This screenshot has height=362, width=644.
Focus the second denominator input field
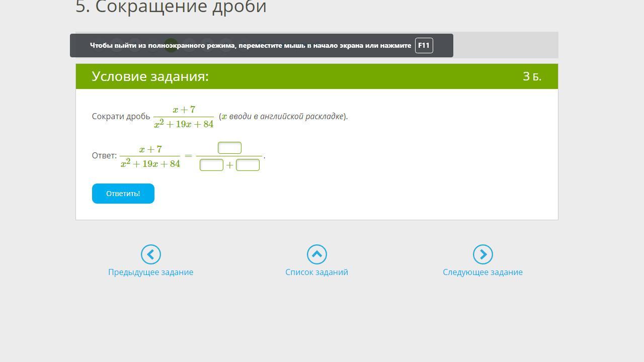click(248, 165)
